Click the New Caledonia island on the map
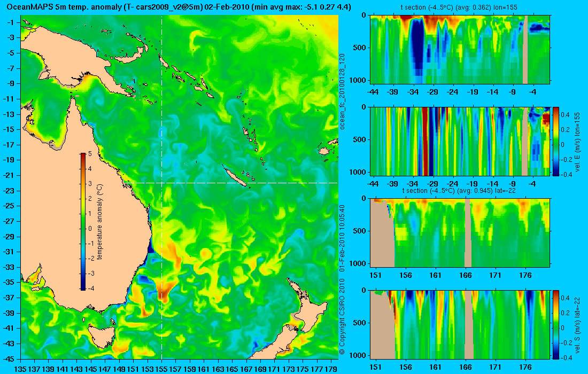This screenshot has height=374, width=588. point(234,176)
